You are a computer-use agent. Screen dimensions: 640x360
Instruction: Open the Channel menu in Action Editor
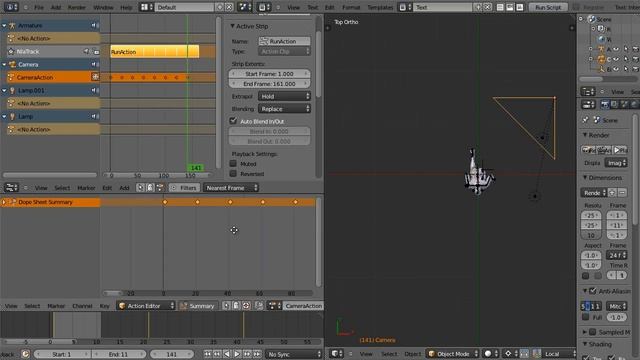click(82, 306)
